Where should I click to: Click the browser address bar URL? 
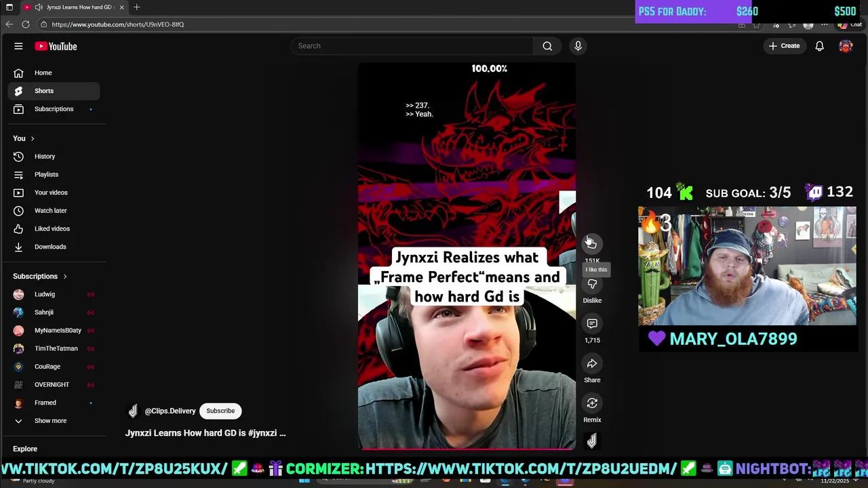tap(117, 24)
